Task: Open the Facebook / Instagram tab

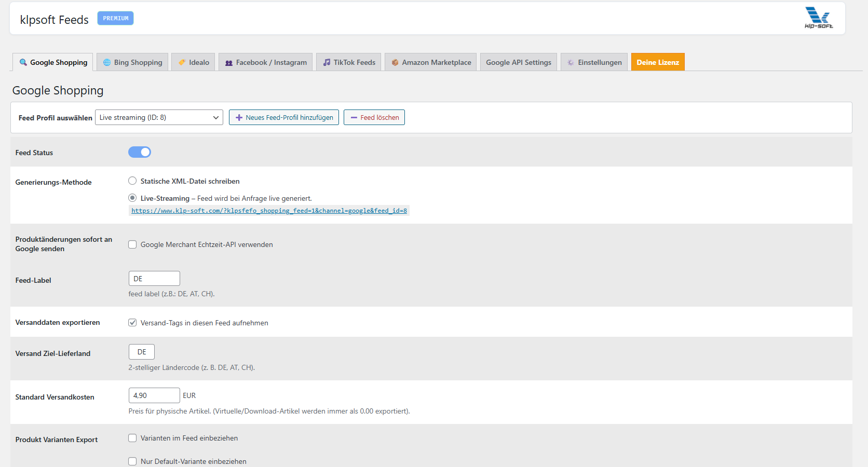Action: click(x=266, y=62)
